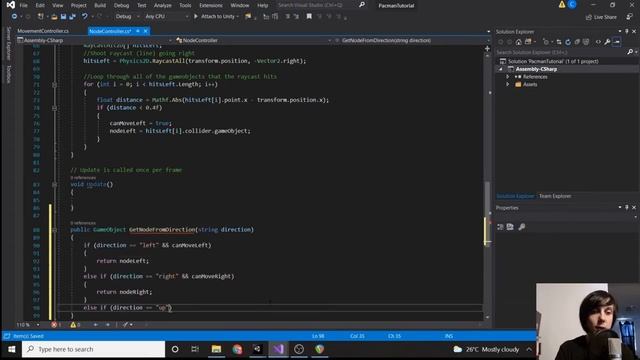Screen dimensions: 640x360
Task: Click the Save All icon in the toolbar
Action: (x=72, y=16)
